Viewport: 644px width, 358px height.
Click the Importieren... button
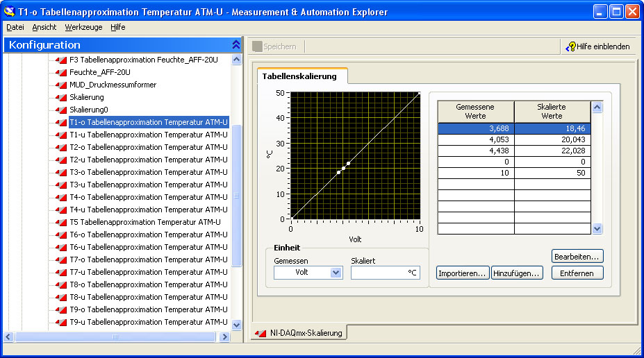463,273
